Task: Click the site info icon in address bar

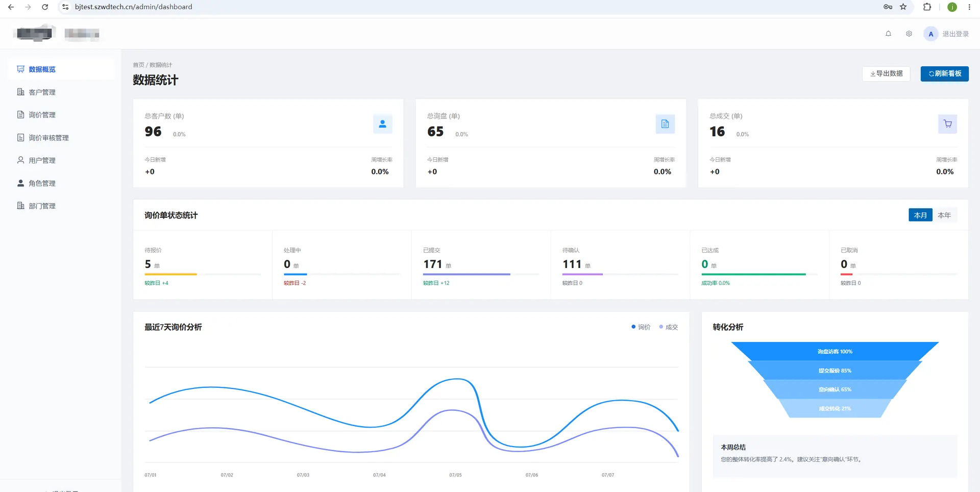Action: coord(65,7)
